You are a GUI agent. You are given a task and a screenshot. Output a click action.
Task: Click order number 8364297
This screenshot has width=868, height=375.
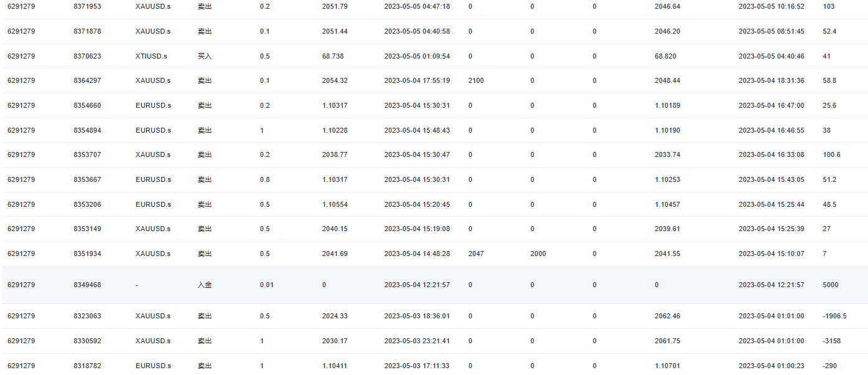87,80
